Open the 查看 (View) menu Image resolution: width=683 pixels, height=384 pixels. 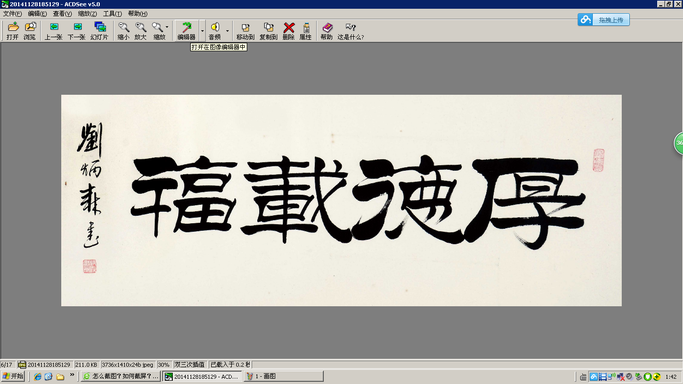click(x=62, y=14)
